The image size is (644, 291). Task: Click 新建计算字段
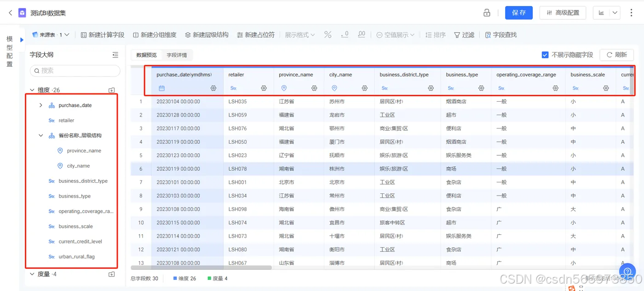(x=103, y=35)
